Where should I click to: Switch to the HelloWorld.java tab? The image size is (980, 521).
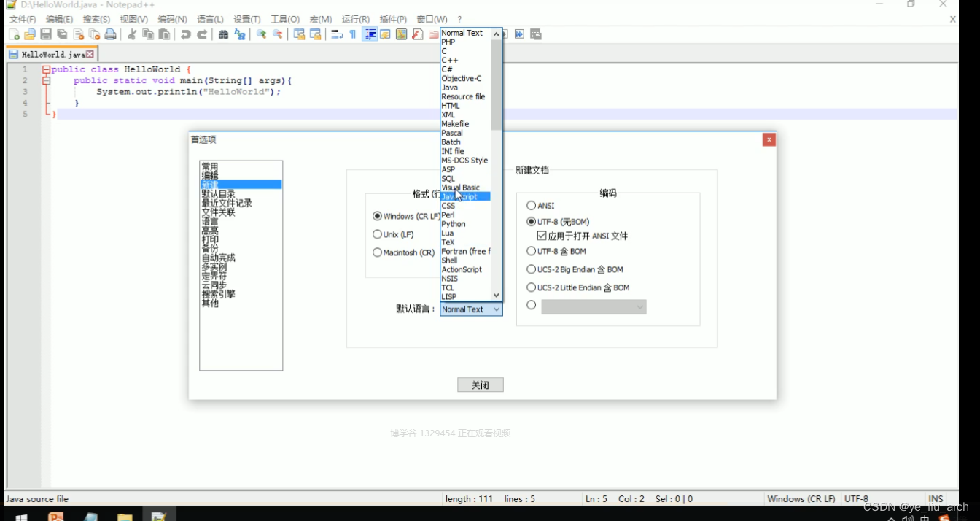coord(51,54)
